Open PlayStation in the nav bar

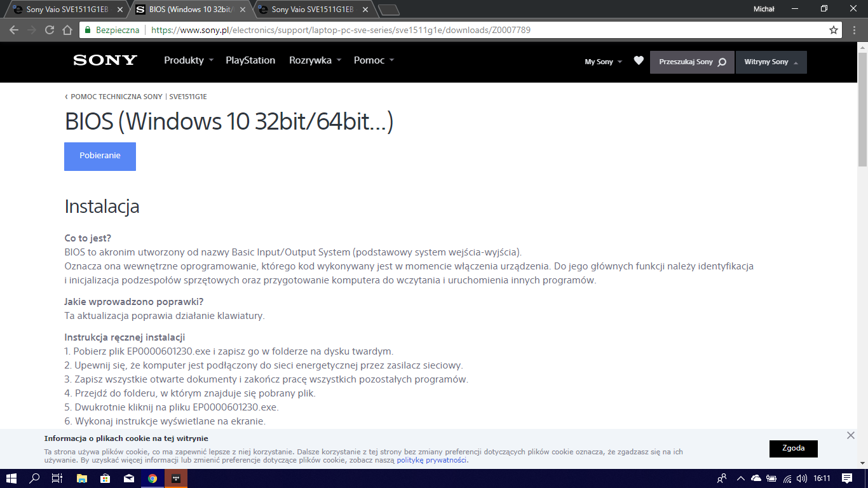pyautogui.click(x=250, y=60)
